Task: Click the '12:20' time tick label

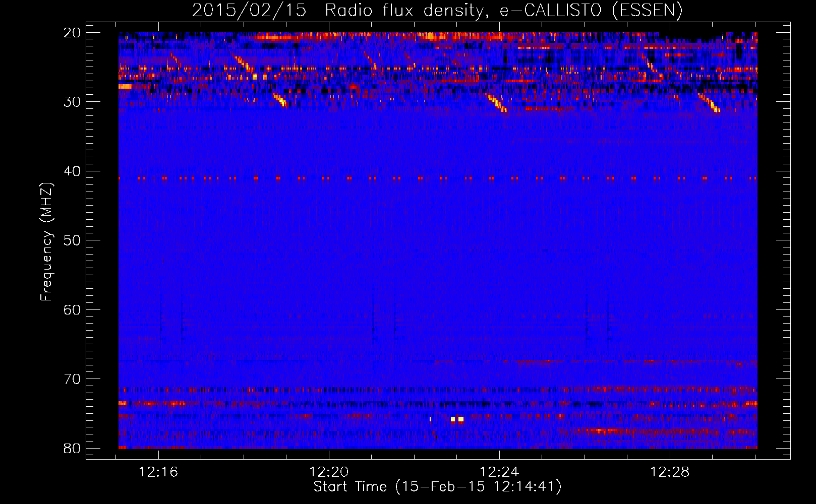Action: (329, 472)
